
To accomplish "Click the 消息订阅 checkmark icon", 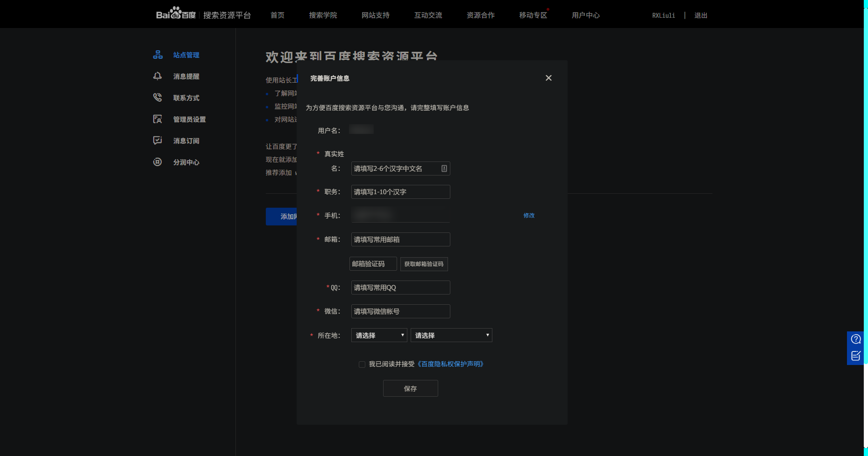I will pos(158,140).
